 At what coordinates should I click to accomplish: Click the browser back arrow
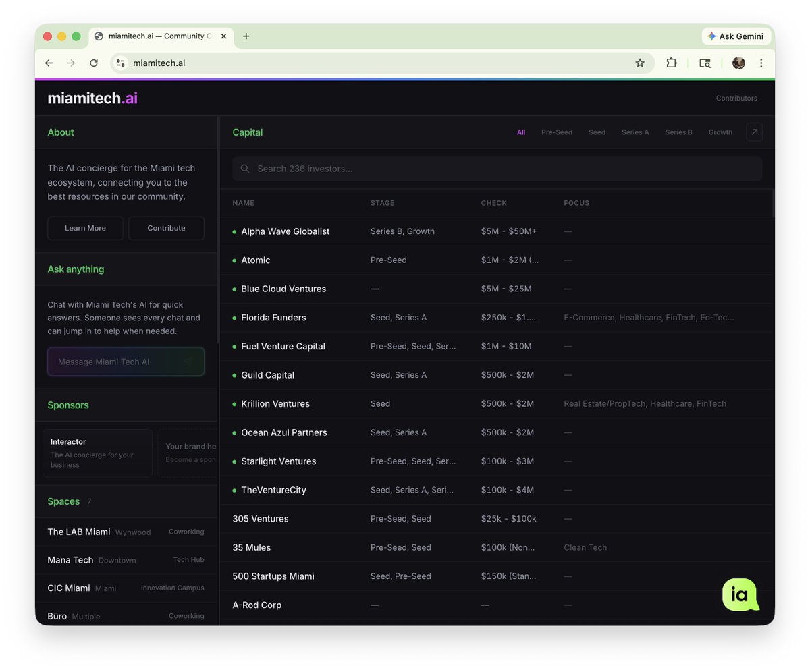49,63
